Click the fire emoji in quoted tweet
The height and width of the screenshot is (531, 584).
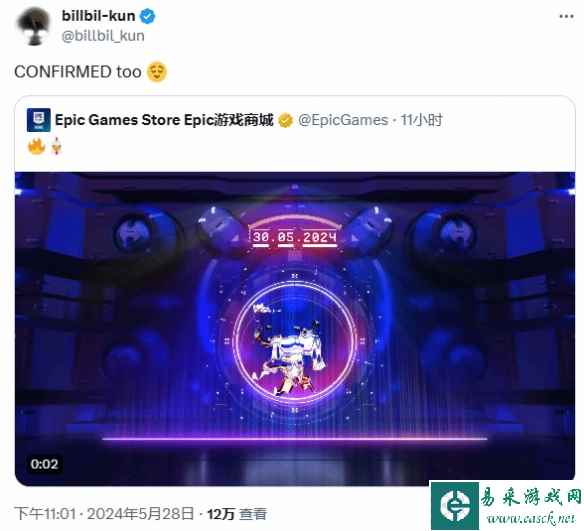[36, 146]
